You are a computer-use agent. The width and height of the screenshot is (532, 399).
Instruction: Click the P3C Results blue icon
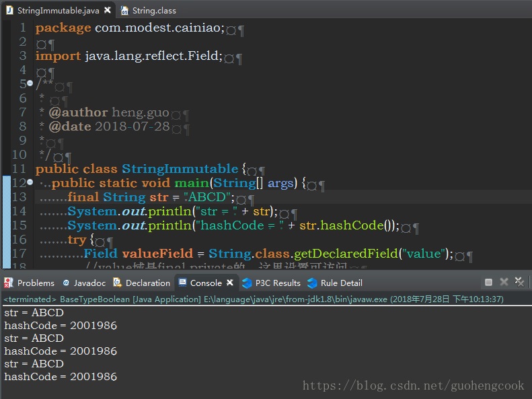[247, 283]
